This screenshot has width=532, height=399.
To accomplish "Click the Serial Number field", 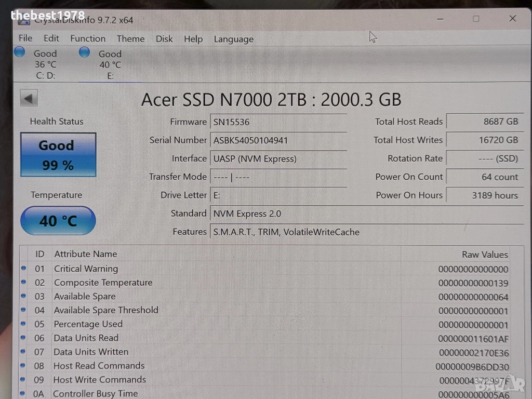I will point(278,140).
